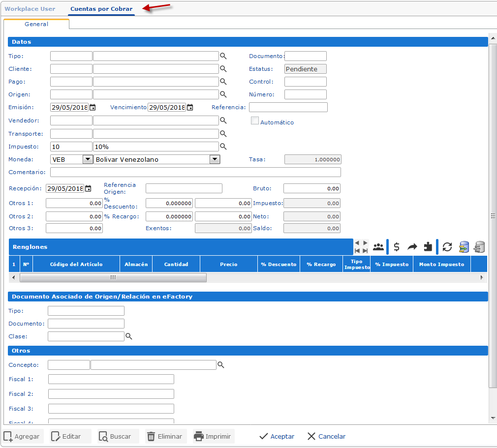
Task: Switch to the Workplace User tab
Action: tap(30, 9)
